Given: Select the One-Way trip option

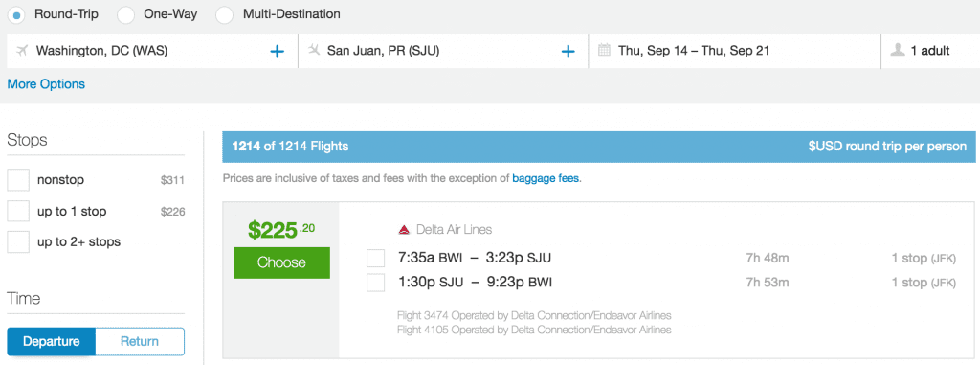Looking at the screenshot, I should (125, 14).
